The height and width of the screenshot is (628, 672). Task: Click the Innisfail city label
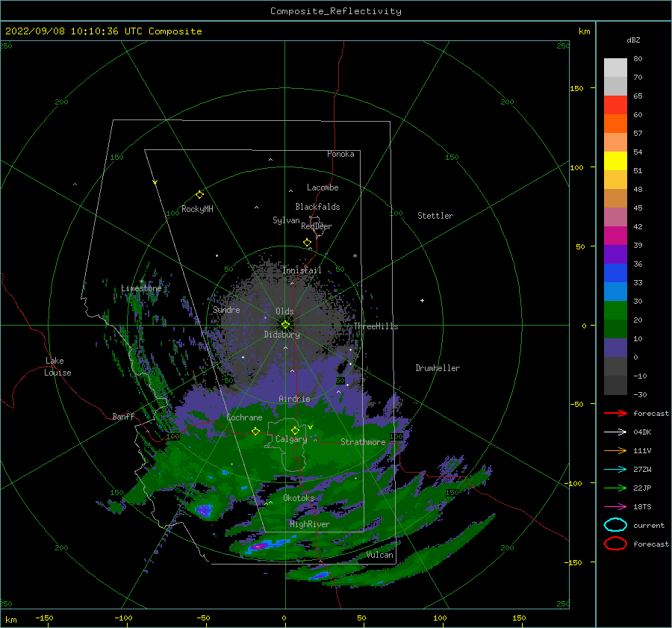[x=302, y=270]
